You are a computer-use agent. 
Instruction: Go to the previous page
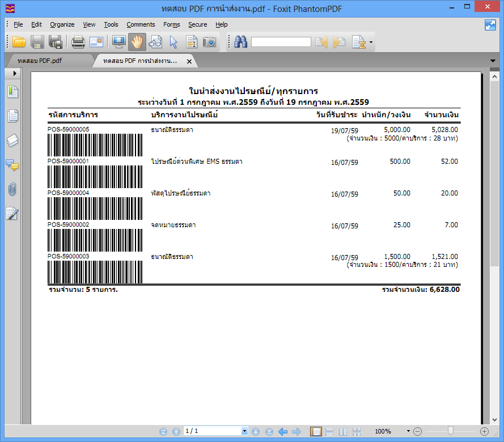click(x=176, y=431)
